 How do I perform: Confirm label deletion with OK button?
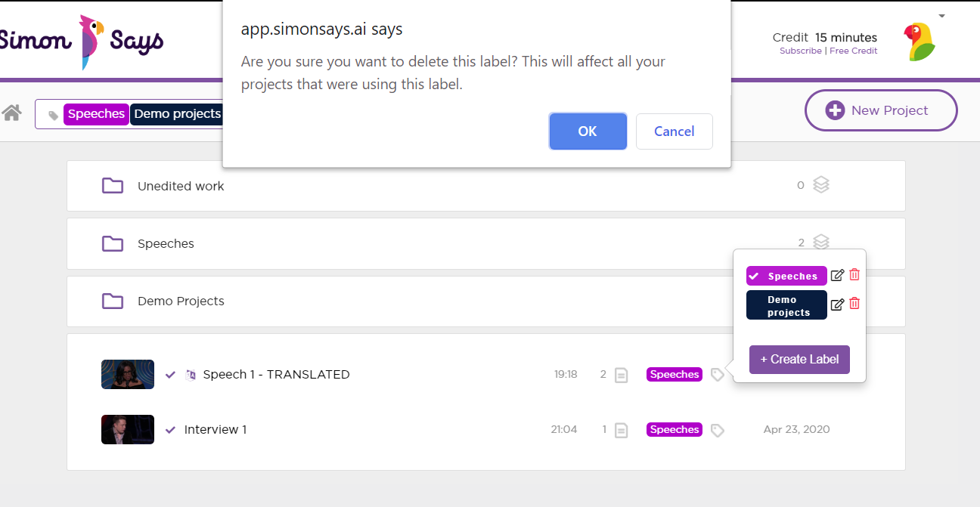[588, 131]
